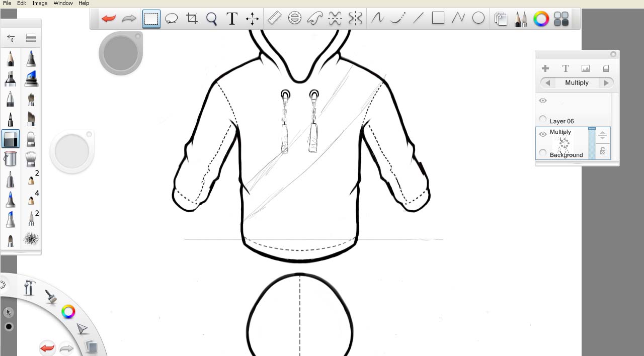Viewport: 644px width, 356px height.
Task: Switch to next blend mode arrow
Action: click(x=606, y=82)
